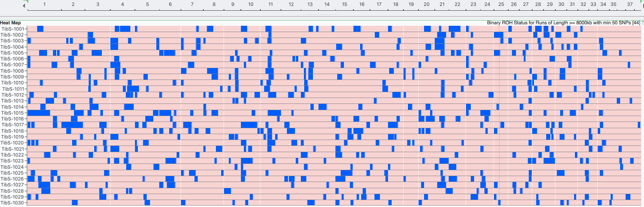
Task: Choose the TibS-1023 sample label
Action: tap(13, 161)
